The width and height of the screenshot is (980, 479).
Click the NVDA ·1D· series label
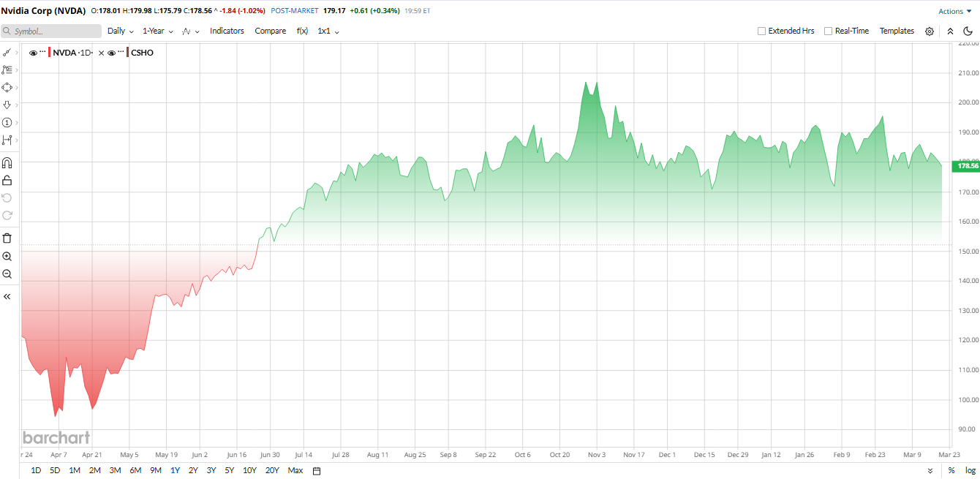pyautogui.click(x=73, y=53)
